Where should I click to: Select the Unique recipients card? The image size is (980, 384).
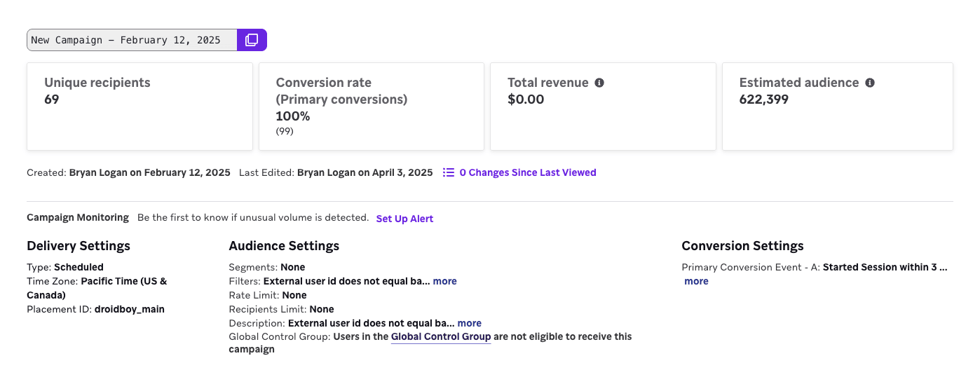coord(139,107)
